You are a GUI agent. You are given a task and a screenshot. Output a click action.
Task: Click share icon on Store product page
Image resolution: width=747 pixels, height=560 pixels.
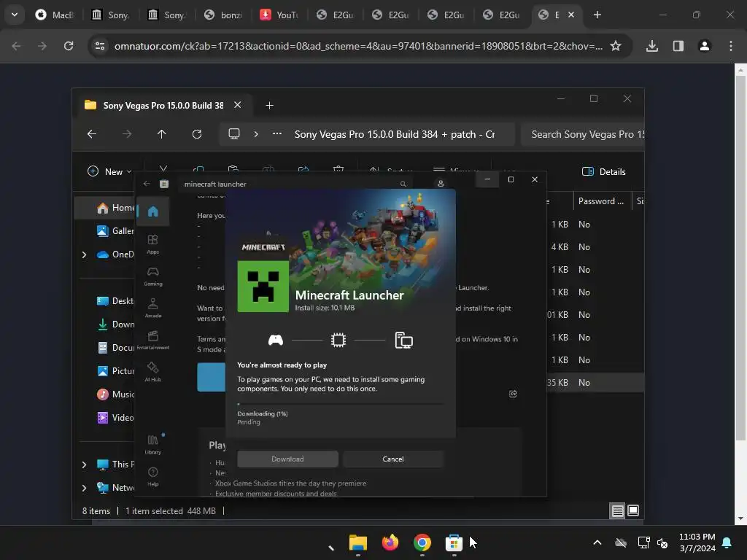(x=513, y=394)
